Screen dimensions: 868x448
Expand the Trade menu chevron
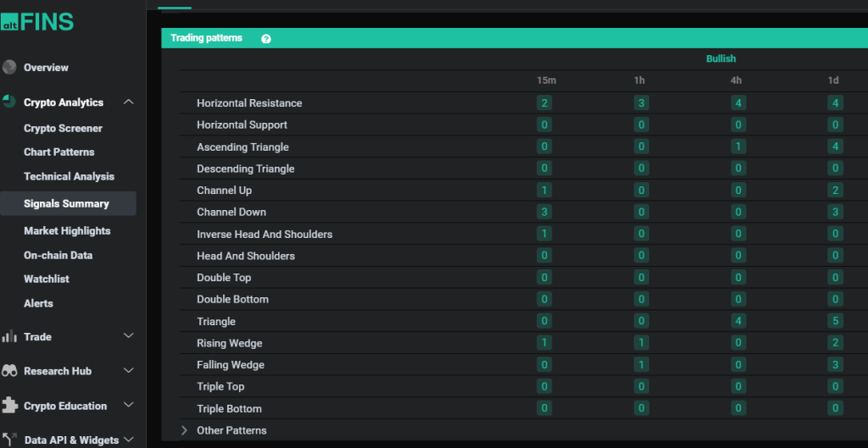129,336
